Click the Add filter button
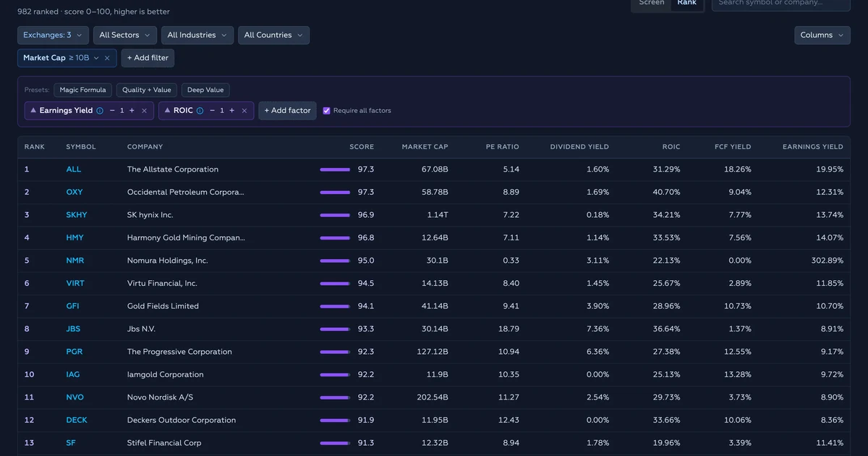 point(148,58)
